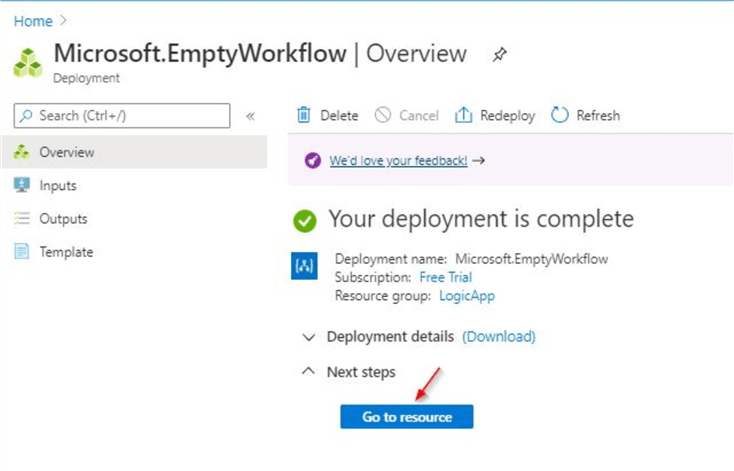Click the Refresh toolbar label
This screenshot has width=734, height=471.
coord(598,116)
